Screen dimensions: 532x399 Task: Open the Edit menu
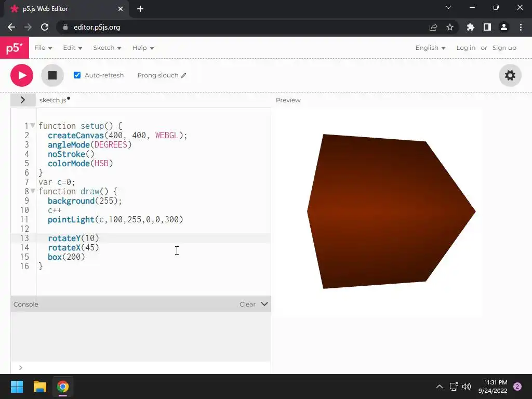[x=73, y=48]
